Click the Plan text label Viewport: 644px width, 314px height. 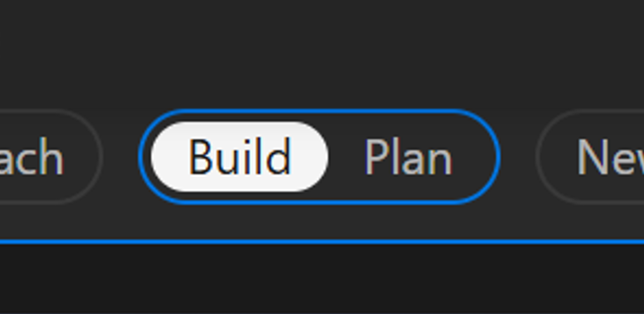point(408,157)
